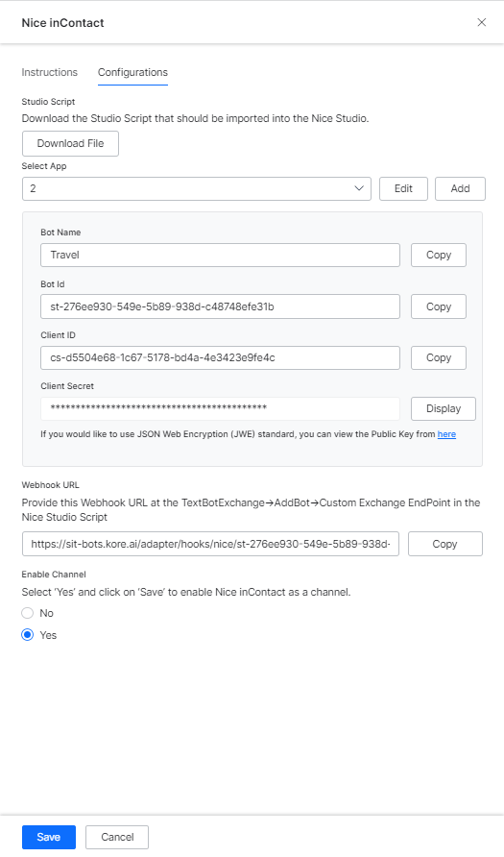This screenshot has width=504, height=857.
Task: Open the JWE Public Key 'here' link
Action: tap(446, 434)
